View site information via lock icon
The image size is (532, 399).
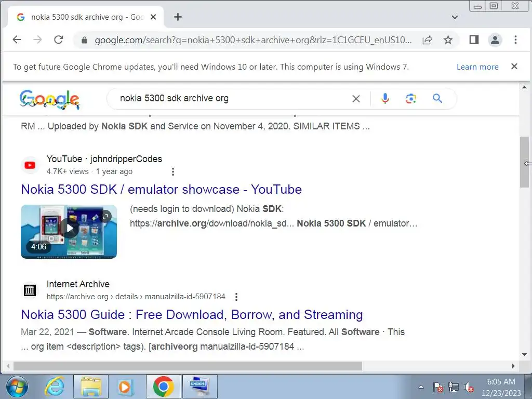(x=85, y=41)
